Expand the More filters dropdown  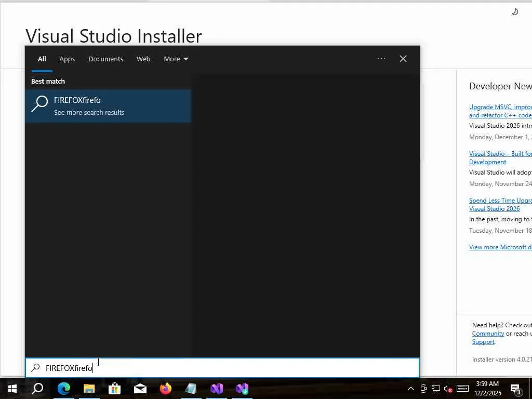click(x=176, y=59)
